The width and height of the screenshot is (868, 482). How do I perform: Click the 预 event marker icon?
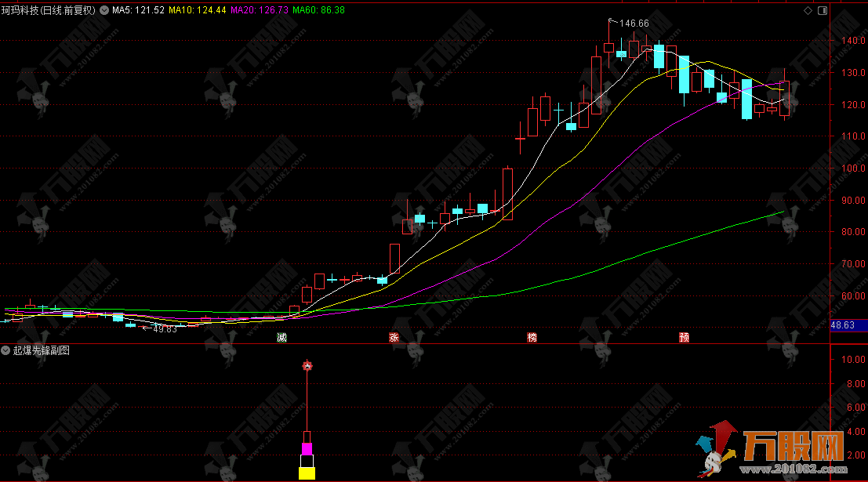click(684, 338)
